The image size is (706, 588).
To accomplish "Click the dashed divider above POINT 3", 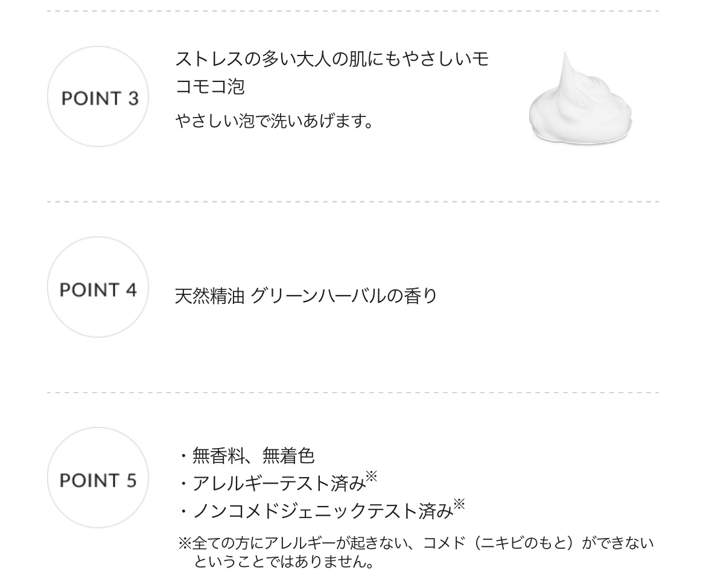I will 353,11.
